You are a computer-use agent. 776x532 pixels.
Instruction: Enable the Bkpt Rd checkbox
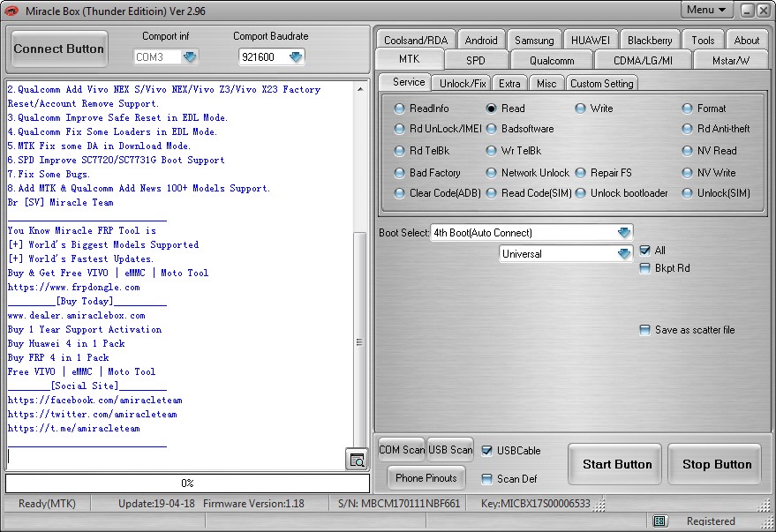[x=644, y=268]
